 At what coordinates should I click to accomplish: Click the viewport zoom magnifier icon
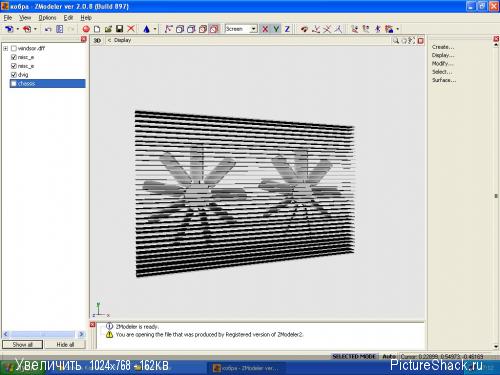tap(396, 41)
